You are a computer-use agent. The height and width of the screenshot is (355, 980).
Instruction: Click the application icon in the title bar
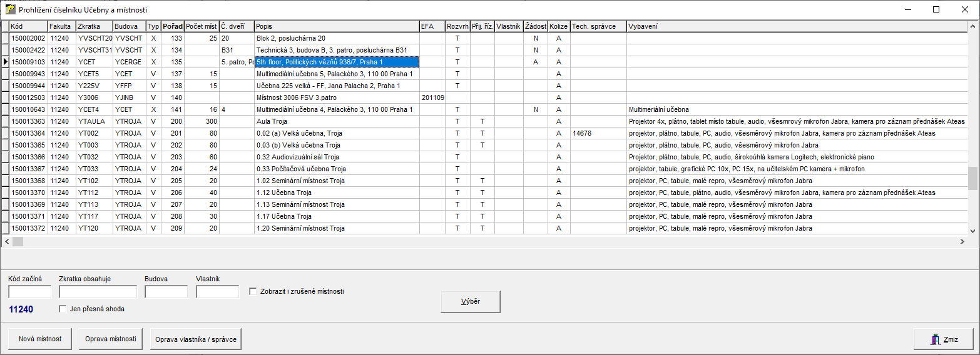[9, 9]
